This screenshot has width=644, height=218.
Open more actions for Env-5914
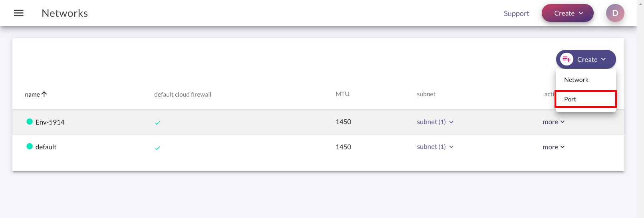[554, 122]
